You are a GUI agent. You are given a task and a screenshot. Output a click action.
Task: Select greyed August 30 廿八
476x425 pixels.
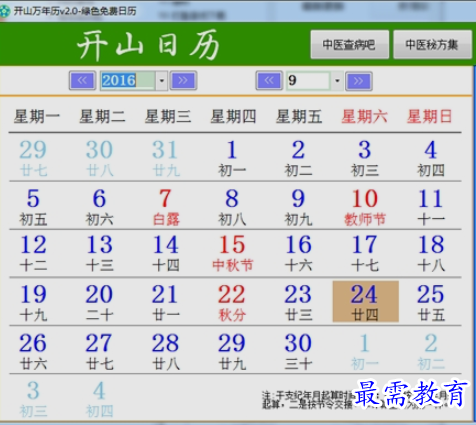(x=100, y=158)
